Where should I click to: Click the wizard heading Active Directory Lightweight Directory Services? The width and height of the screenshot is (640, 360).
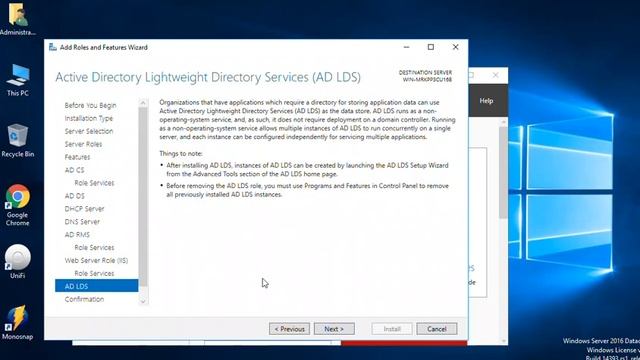[x=208, y=77]
